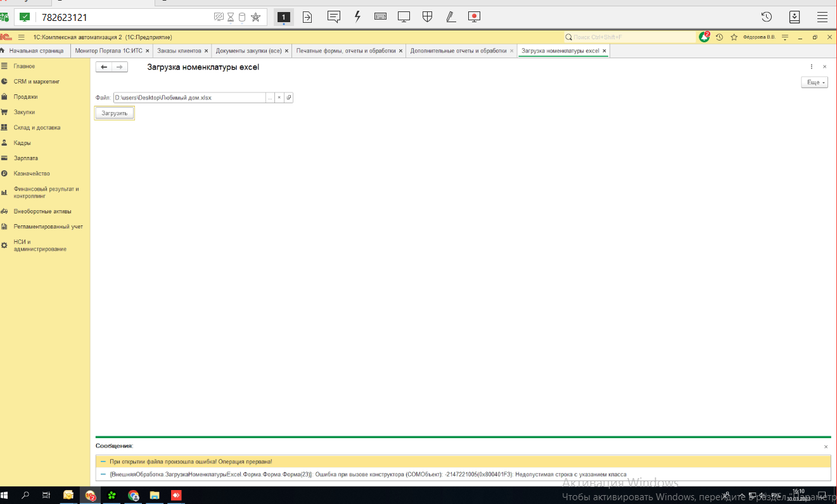
Task: Click the keyboard icon in remote toolbar
Action: pyautogui.click(x=380, y=17)
